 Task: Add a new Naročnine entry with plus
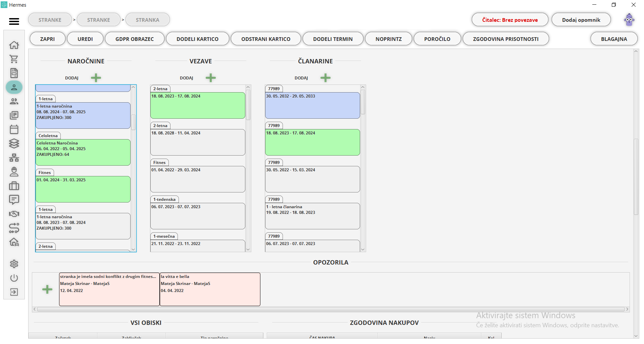pyautogui.click(x=96, y=78)
